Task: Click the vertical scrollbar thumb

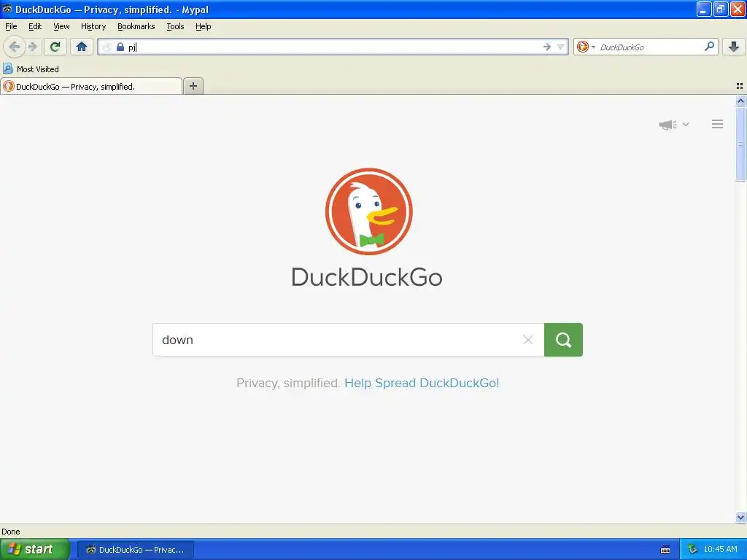Action: (740, 144)
